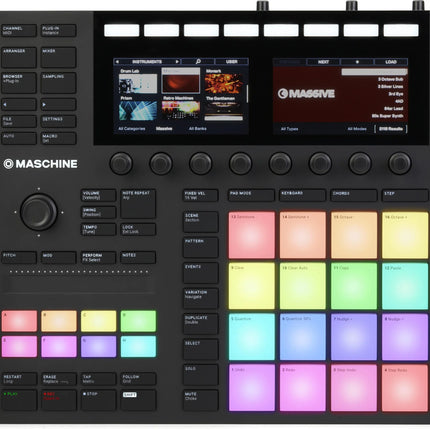Switch to the USER tab on display
The width and height of the screenshot is (430, 430).
tap(232, 62)
